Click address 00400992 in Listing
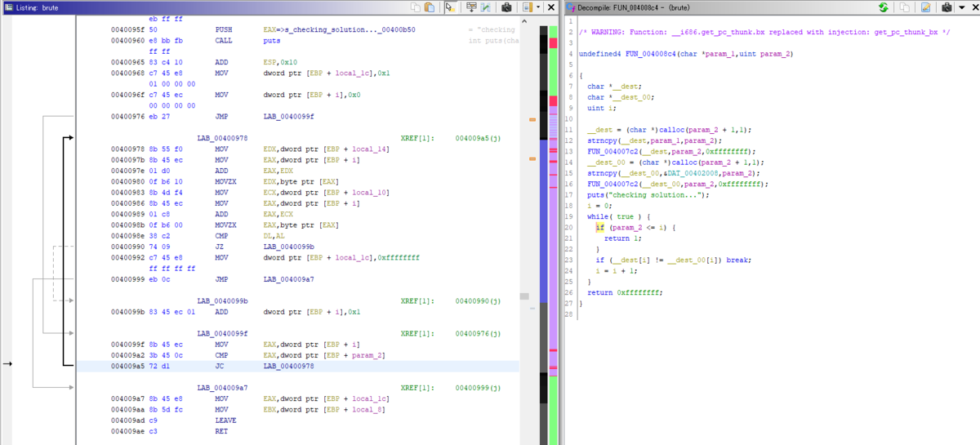Image resolution: width=980 pixels, height=445 pixels. [129, 257]
